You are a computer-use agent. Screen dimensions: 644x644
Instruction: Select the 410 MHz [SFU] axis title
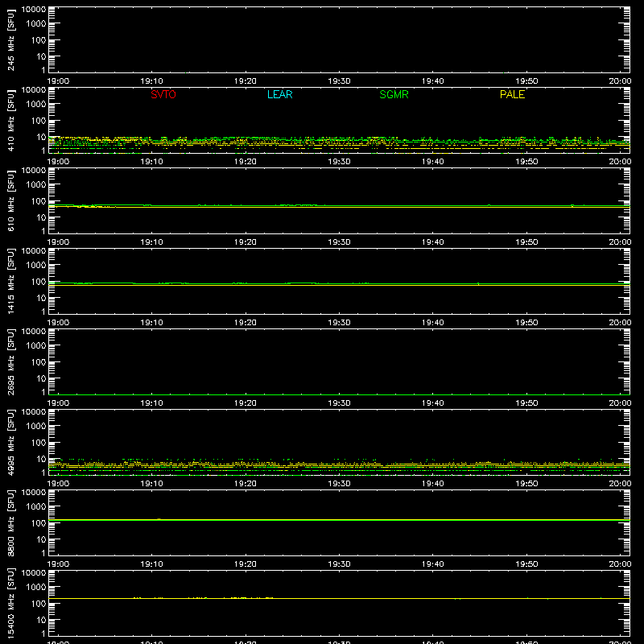click(11, 120)
